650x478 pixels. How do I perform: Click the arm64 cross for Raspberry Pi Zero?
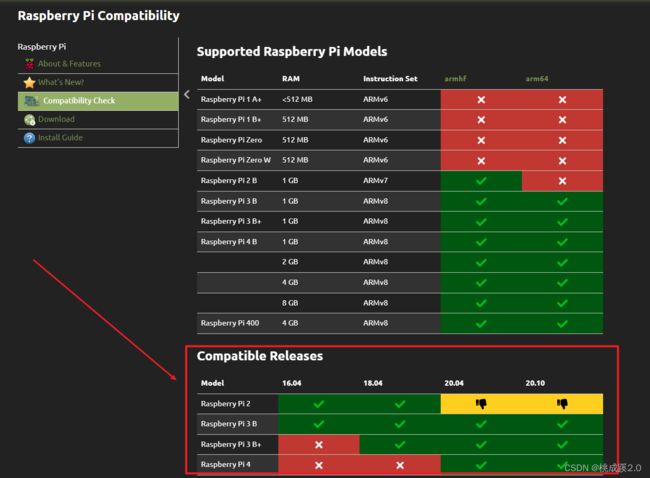coord(562,140)
